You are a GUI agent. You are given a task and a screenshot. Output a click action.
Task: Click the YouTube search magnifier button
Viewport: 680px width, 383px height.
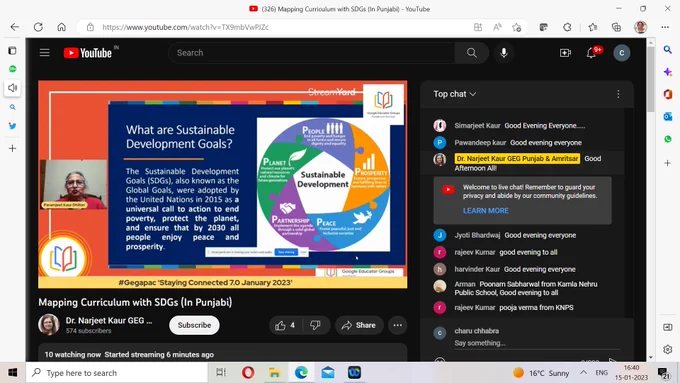pos(472,53)
